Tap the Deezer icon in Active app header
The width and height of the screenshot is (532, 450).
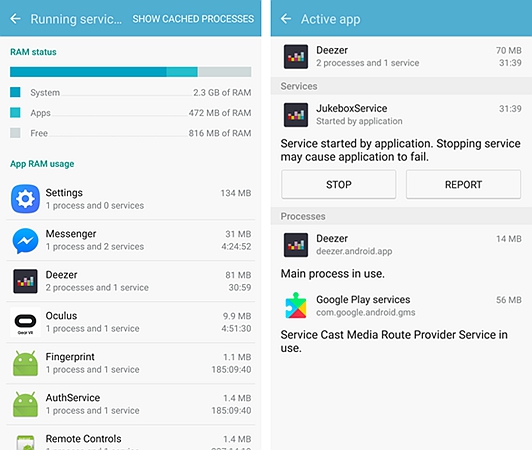[x=296, y=56]
